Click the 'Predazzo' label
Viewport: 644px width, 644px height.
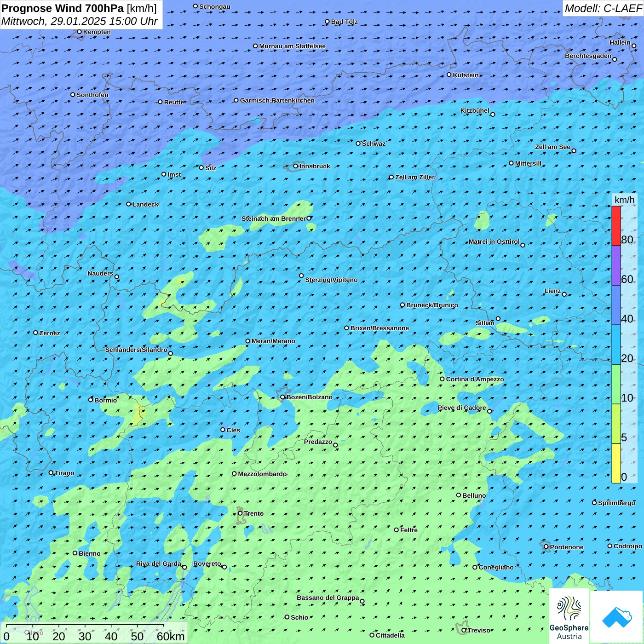coord(318,442)
